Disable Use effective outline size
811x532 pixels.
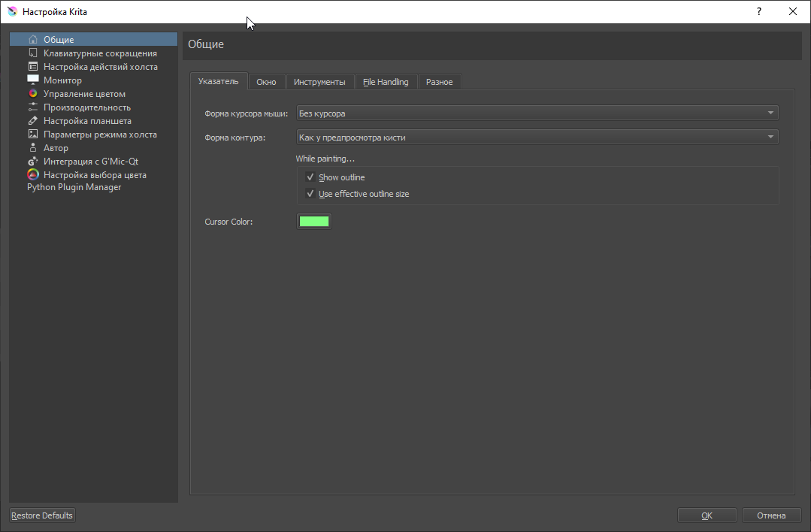point(310,194)
